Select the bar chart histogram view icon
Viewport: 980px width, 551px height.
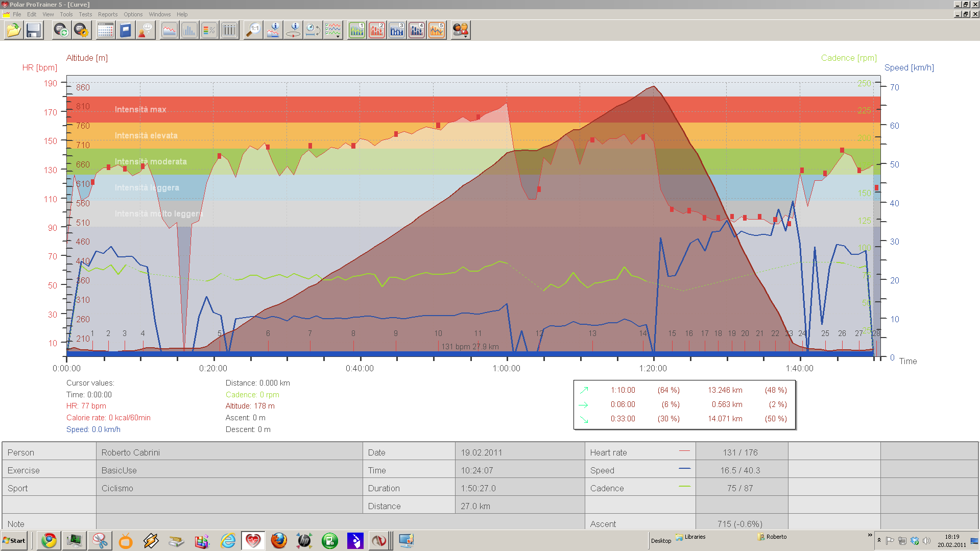[x=189, y=31]
